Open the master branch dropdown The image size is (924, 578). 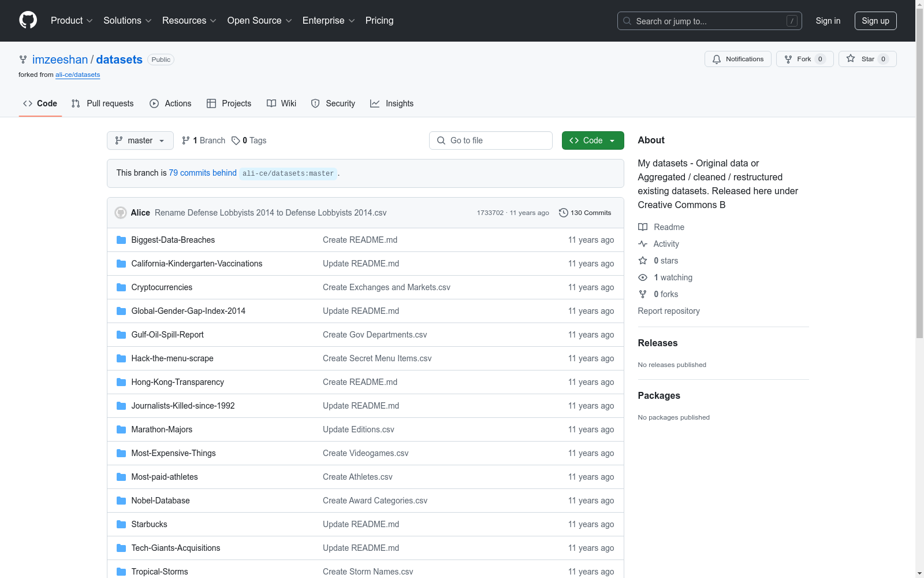[x=140, y=140]
